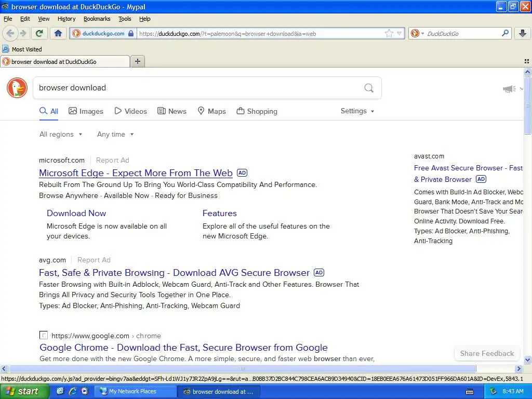Select the All results tab

[x=49, y=111]
